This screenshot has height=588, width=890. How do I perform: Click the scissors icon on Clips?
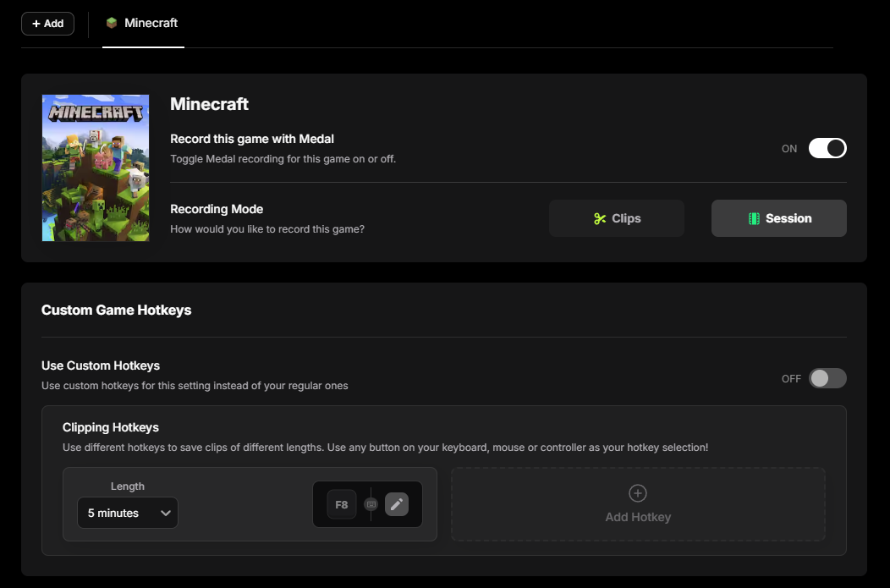click(x=600, y=218)
